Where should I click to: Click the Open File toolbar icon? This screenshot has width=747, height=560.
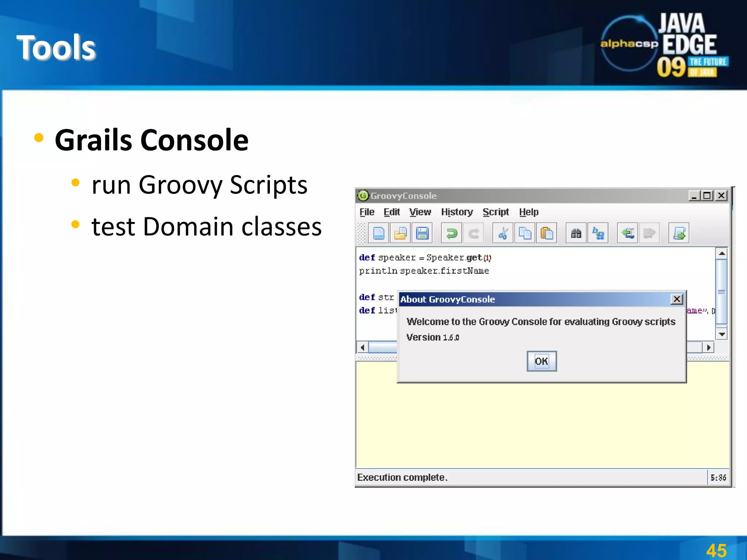click(x=400, y=233)
